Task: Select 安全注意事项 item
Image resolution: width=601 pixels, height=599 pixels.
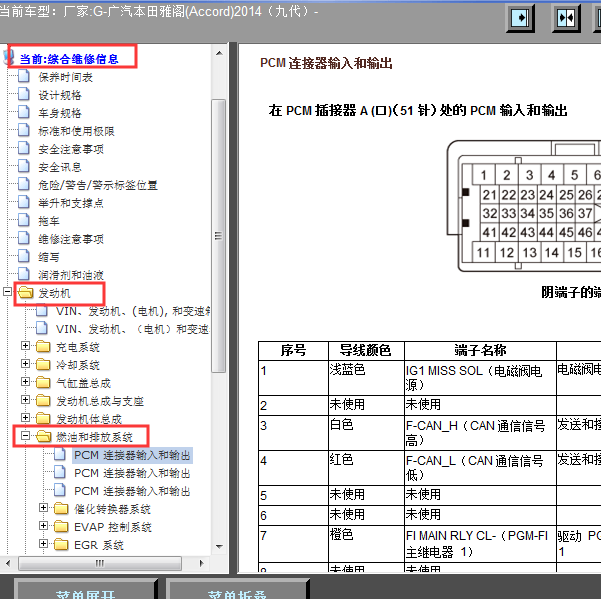Action: [71, 149]
